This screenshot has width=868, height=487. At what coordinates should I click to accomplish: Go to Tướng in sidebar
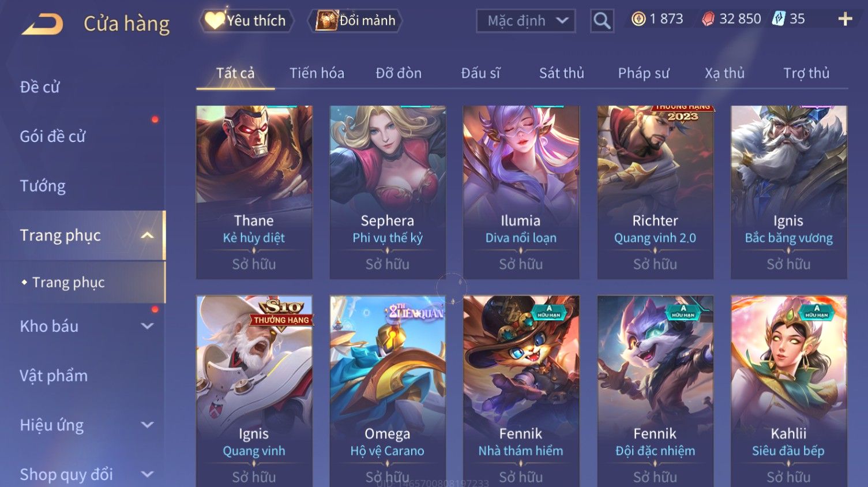43,186
